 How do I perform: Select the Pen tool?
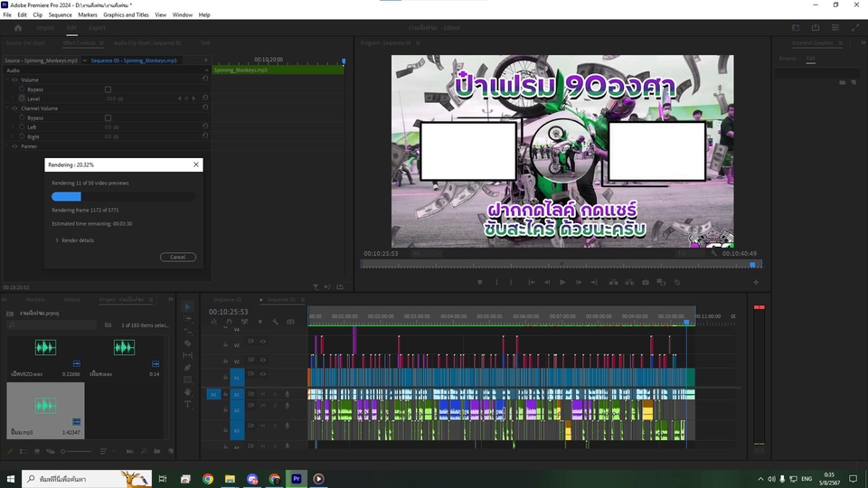(x=188, y=368)
